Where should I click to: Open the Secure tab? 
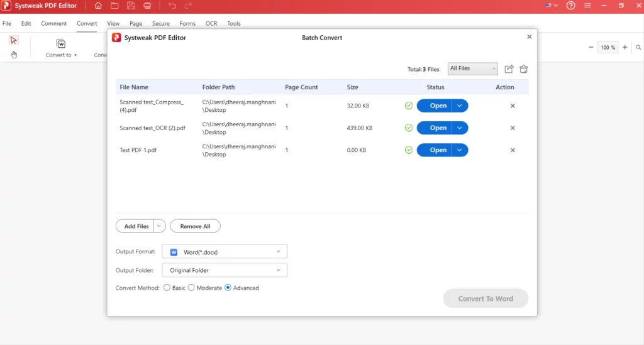tap(160, 23)
